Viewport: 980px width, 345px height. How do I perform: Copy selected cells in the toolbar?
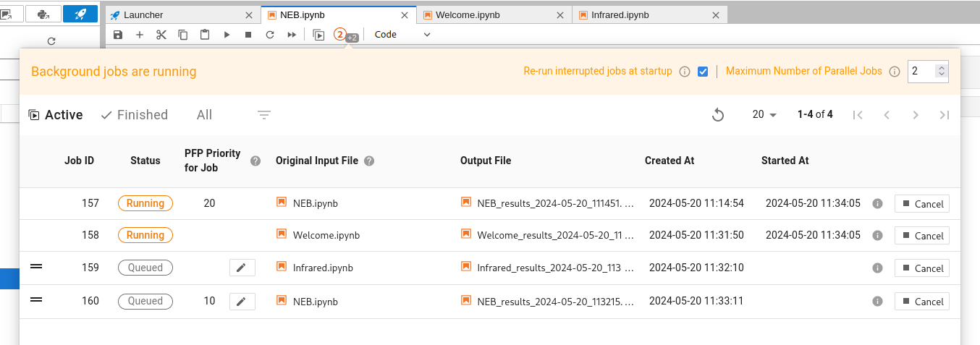tap(183, 35)
